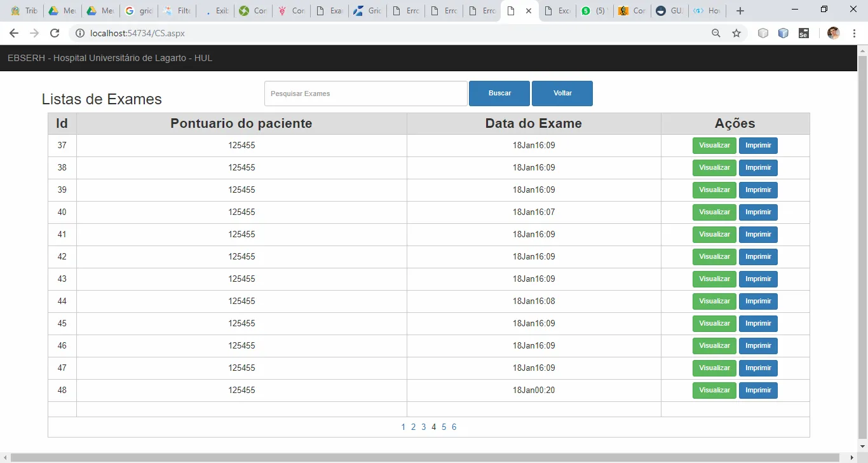Select date cell 18Jan16:08 in row 44

coord(534,301)
